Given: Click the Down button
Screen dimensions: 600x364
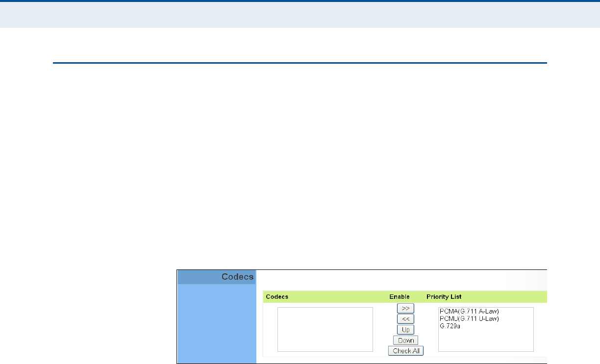Looking at the screenshot, I should tap(405, 340).
